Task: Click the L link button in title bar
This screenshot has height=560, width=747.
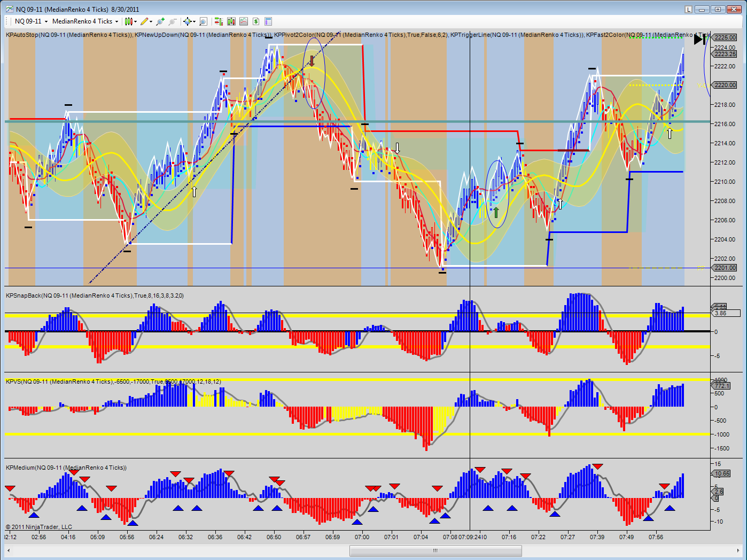Action: pyautogui.click(x=689, y=9)
